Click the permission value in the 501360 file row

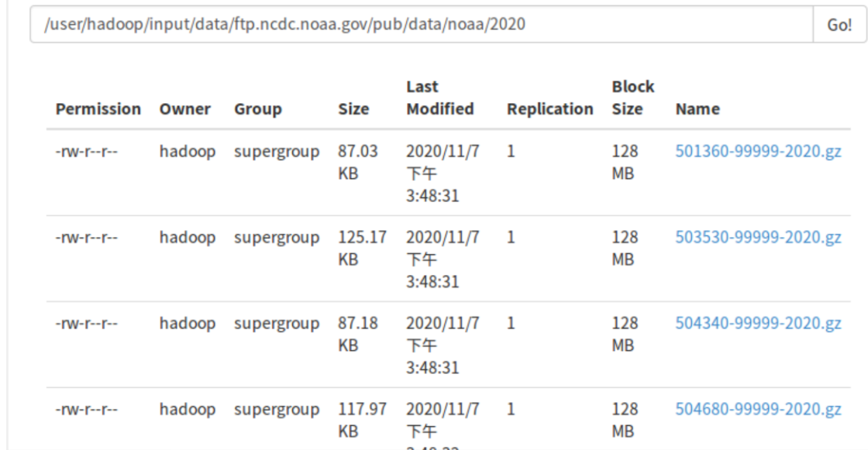pos(87,152)
